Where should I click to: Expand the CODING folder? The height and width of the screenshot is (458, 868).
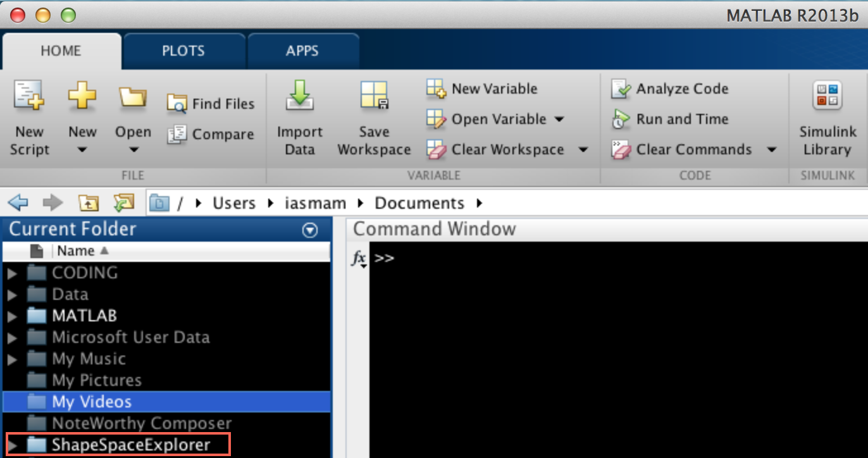[x=12, y=273]
